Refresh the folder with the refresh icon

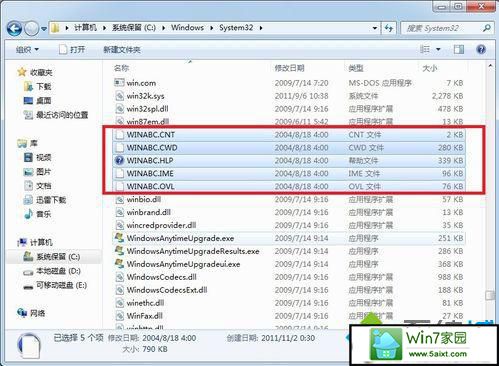click(389, 28)
